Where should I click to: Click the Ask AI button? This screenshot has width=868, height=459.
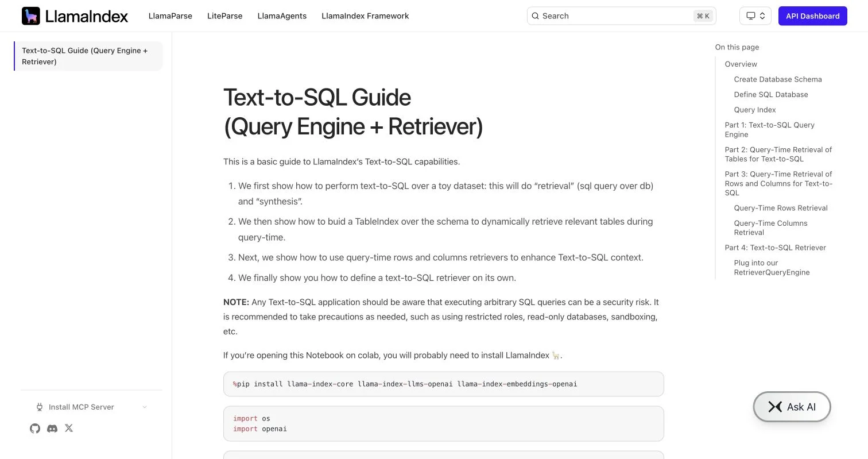[792, 407]
